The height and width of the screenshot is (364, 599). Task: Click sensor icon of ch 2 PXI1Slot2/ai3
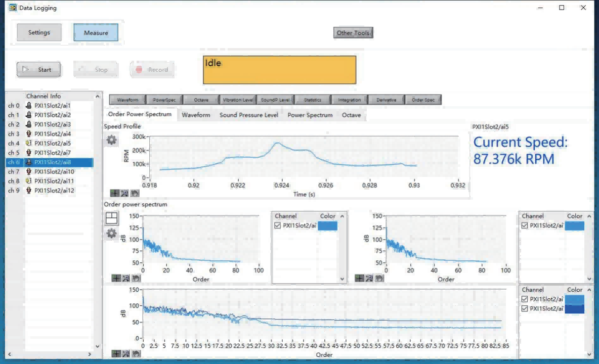(x=29, y=124)
